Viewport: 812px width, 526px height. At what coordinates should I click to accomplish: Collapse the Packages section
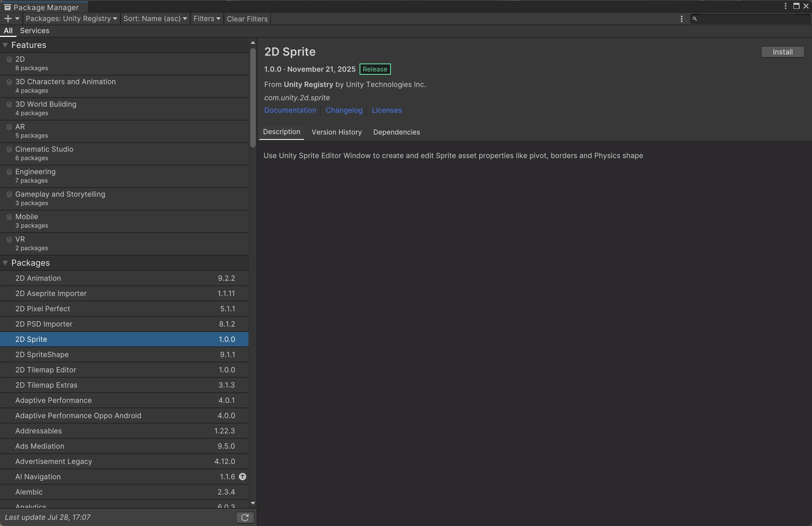click(5, 263)
